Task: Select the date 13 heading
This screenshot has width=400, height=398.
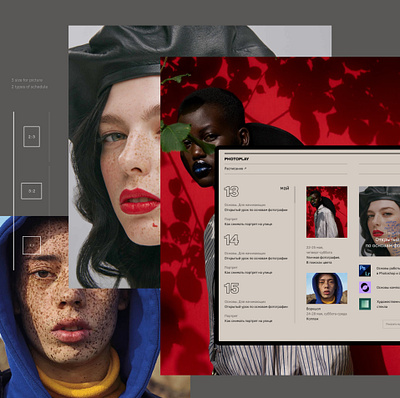Action: (x=231, y=191)
